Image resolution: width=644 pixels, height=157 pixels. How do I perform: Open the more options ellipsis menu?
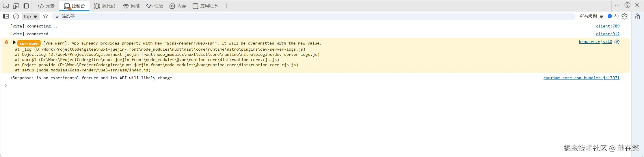[x=617, y=5]
